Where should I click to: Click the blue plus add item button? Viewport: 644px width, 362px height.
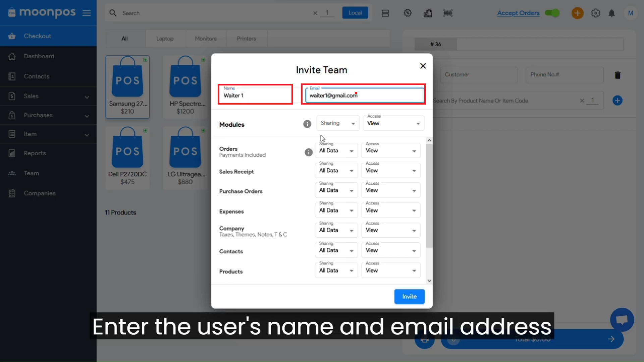click(617, 100)
